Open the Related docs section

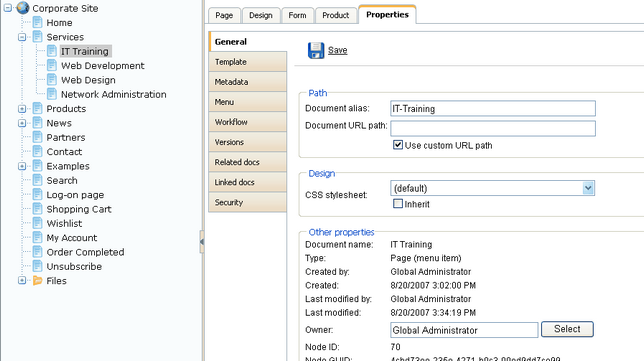pyautogui.click(x=248, y=163)
